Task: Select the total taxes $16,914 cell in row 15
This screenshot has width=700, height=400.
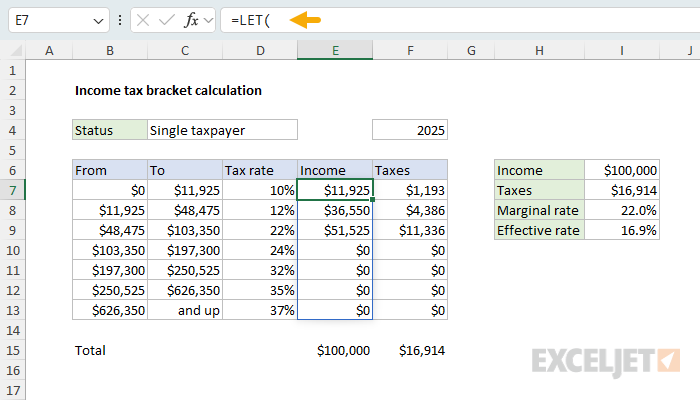Action: [x=410, y=350]
